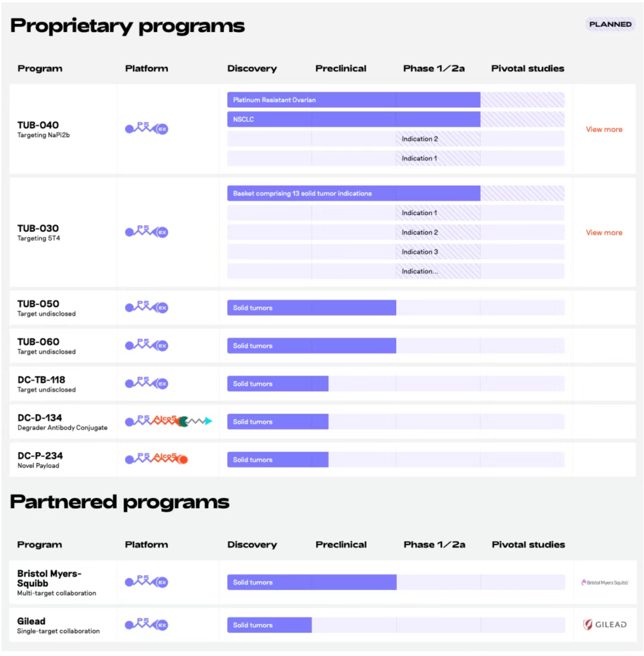
Task: Click the TUB-030 platform conjugate icon
Action: (147, 231)
